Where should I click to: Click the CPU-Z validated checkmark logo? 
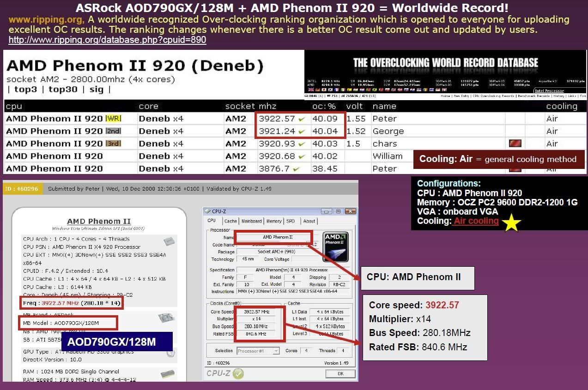click(x=238, y=373)
